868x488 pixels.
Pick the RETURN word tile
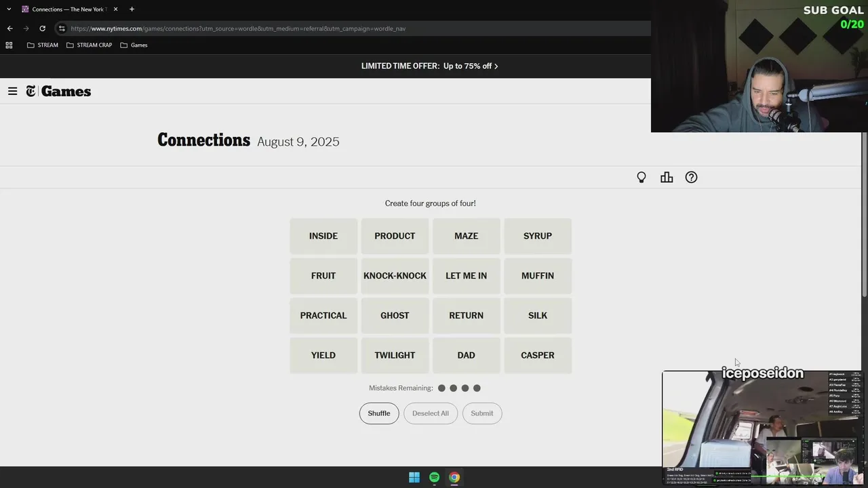pos(467,315)
